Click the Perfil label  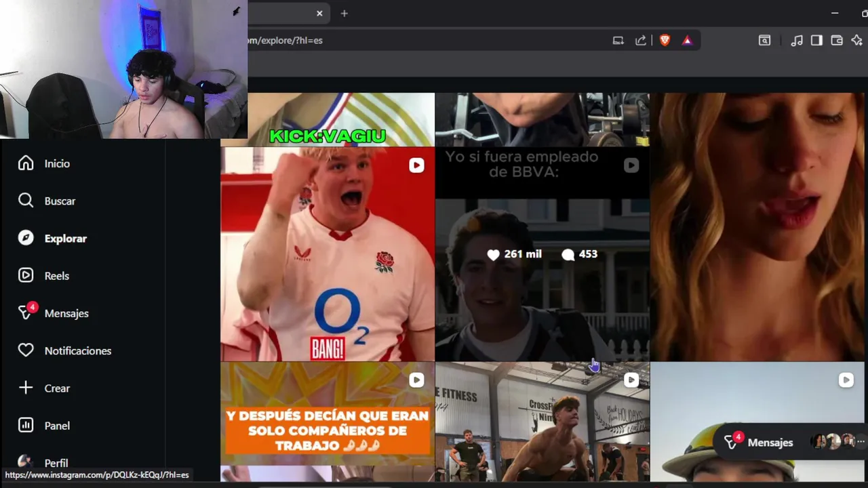click(x=56, y=463)
